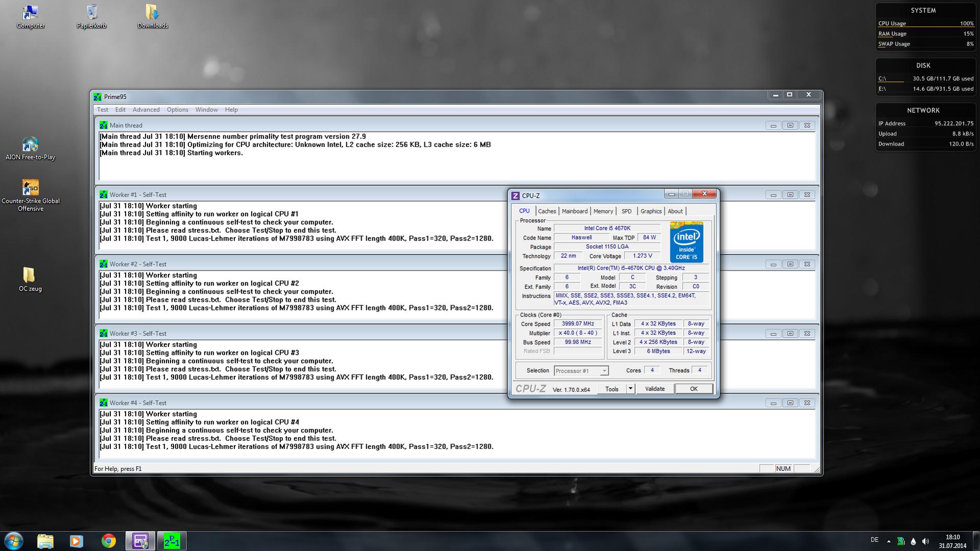Close the Worker #4 child window
The image size is (980, 551).
807,403
